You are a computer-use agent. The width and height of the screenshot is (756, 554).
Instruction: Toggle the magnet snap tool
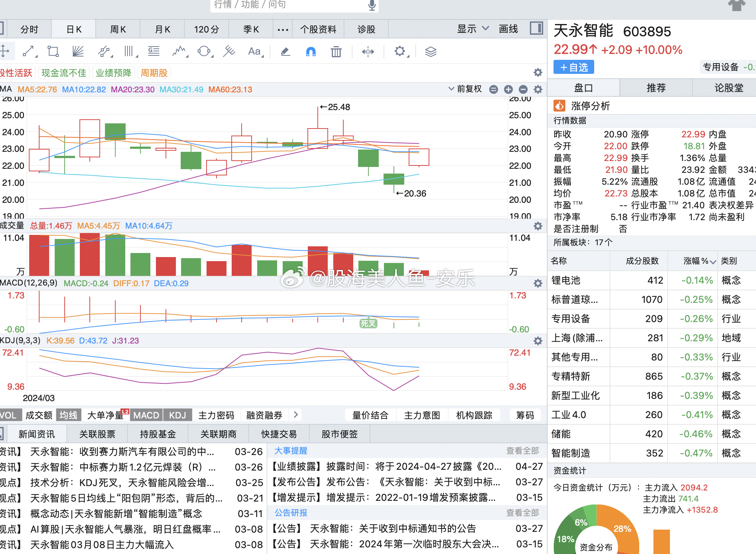(x=311, y=52)
